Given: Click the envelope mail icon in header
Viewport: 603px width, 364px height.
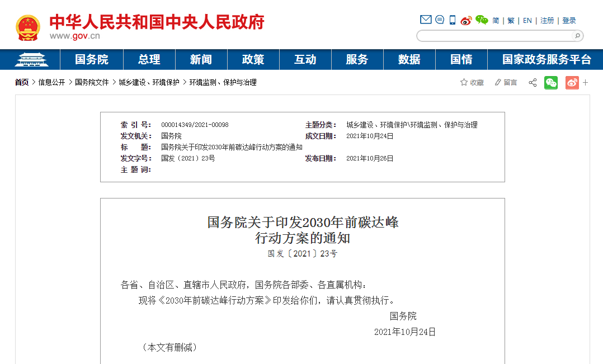Looking at the screenshot, I should (x=426, y=20).
